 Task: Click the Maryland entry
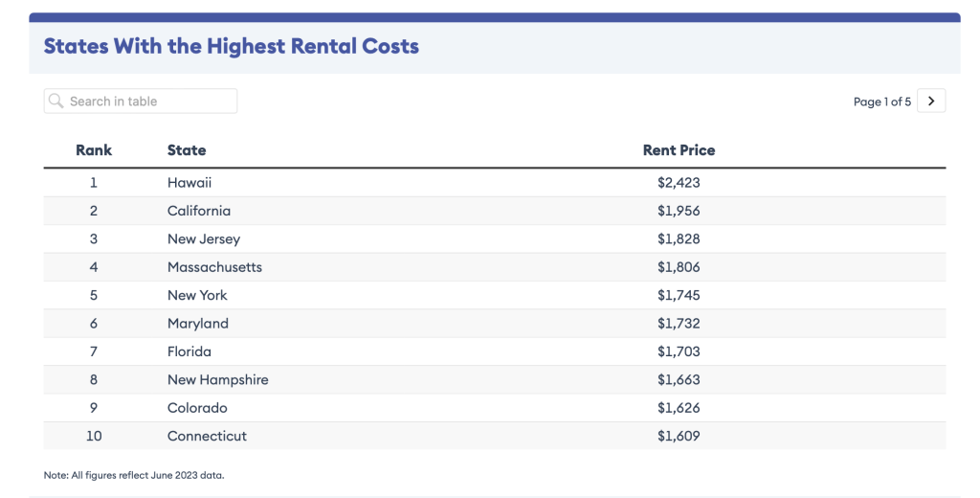(198, 324)
